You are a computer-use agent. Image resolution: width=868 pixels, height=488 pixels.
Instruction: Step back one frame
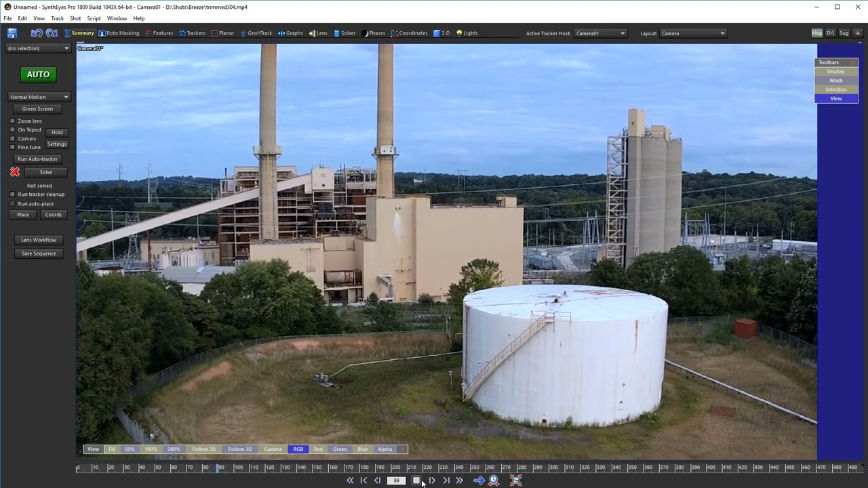point(378,481)
